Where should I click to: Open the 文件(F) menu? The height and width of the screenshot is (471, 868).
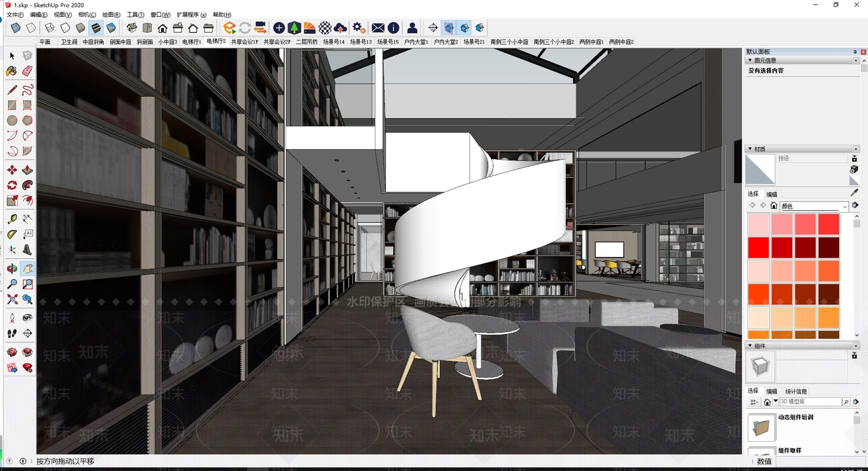(15, 15)
